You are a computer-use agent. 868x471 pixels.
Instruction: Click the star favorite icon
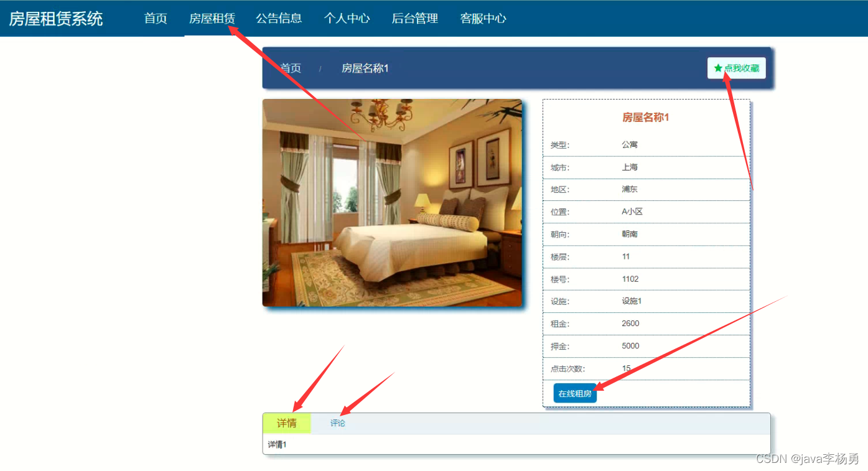point(718,68)
